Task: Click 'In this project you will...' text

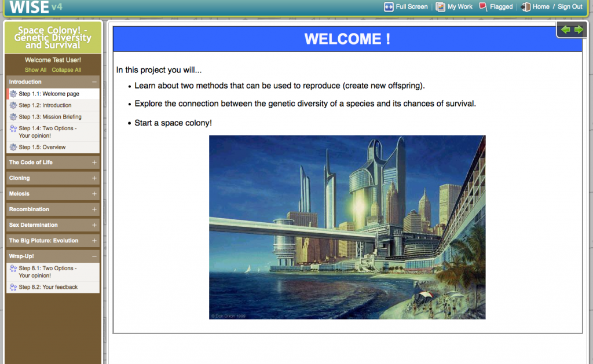Action: point(159,70)
